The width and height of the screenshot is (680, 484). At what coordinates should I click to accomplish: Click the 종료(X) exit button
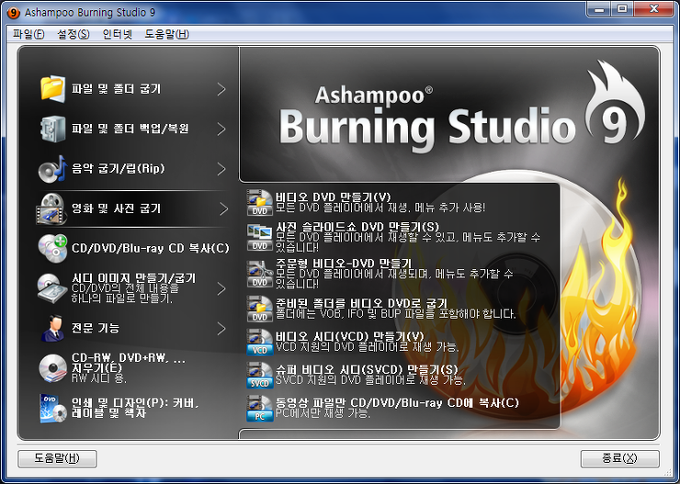pyautogui.click(x=620, y=459)
